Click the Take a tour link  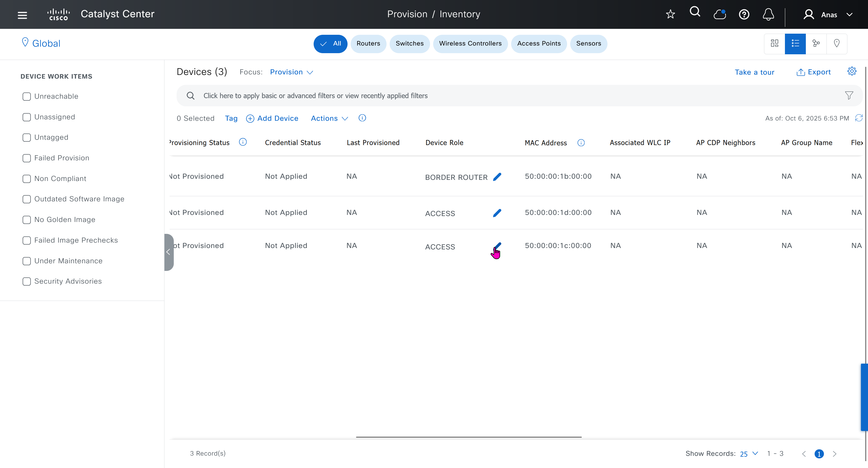(x=754, y=72)
